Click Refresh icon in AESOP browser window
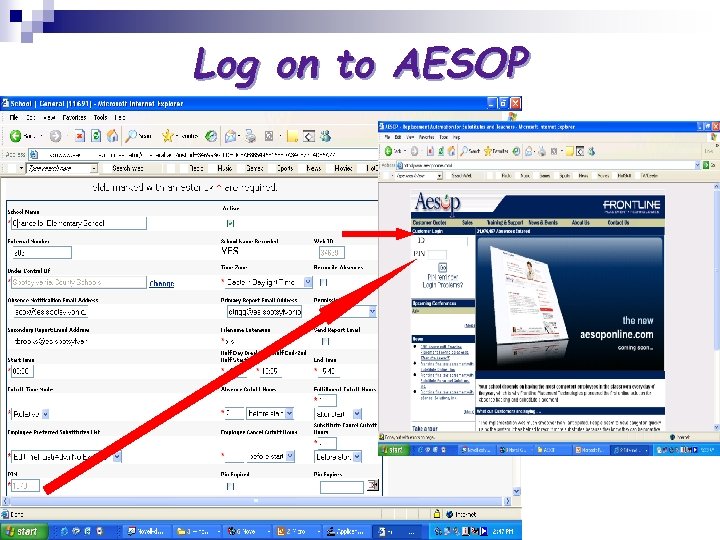 click(441, 151)
